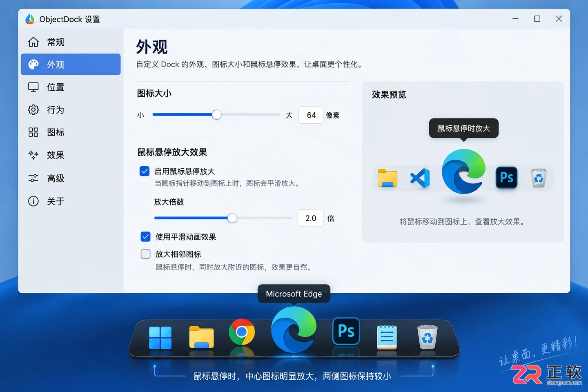
Task: Click the folder icon in preview panel
Action: (x=388, y=178)
